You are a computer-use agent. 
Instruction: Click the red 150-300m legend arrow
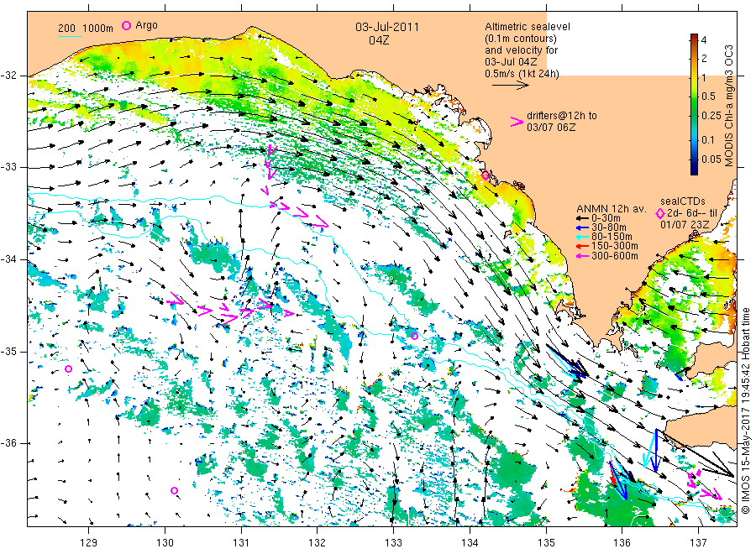click(x=584, y=247)
